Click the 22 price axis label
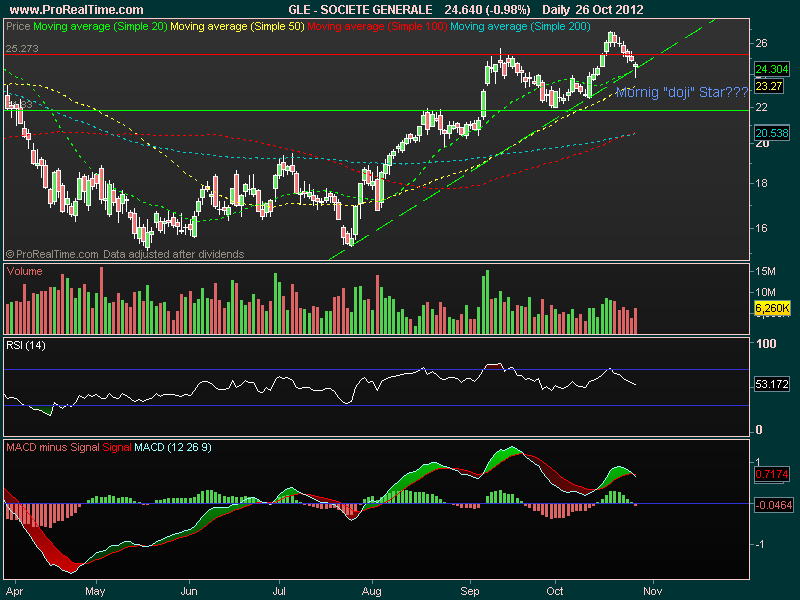 761,107
